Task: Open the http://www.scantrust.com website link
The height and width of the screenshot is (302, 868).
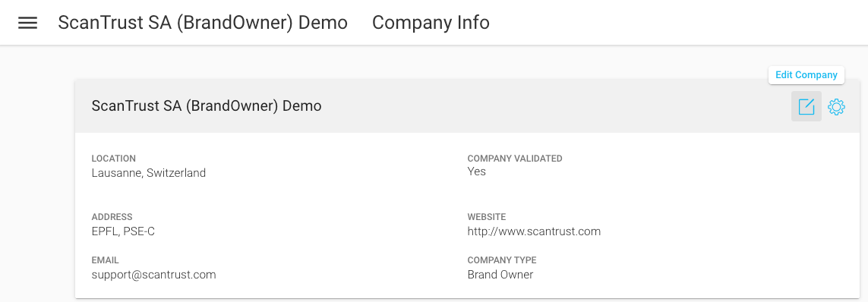Action: coord(534,231)
